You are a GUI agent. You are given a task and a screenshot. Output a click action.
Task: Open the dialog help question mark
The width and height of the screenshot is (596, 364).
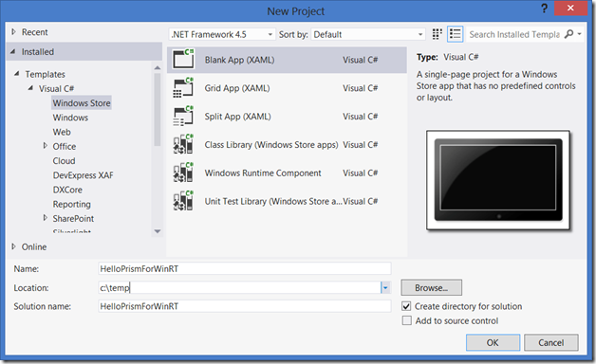(x=545, y=9)
